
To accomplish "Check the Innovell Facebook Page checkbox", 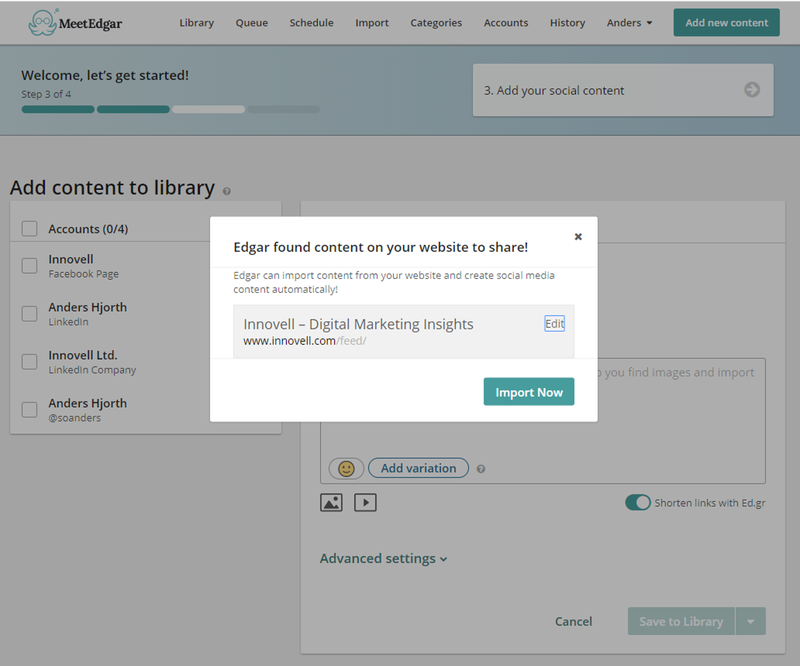I will (x=30, y=266).
